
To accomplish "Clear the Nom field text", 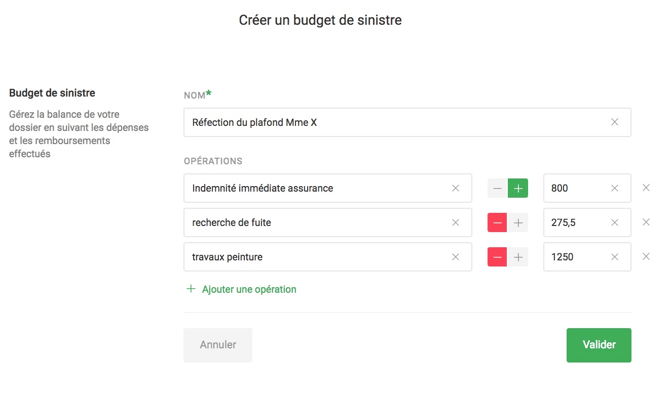I will pyautogui.click(x=614, y=122).
